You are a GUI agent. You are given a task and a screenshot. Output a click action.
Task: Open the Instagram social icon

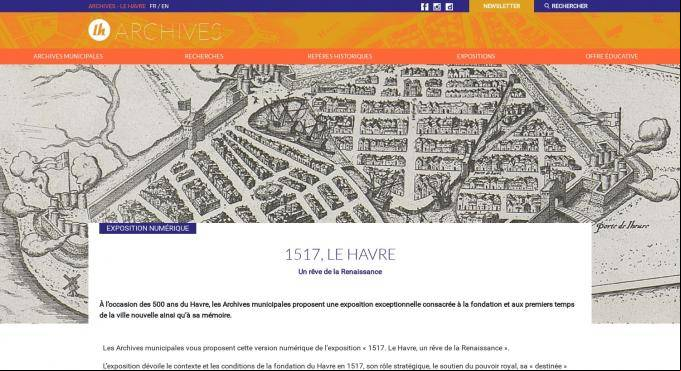437,7
